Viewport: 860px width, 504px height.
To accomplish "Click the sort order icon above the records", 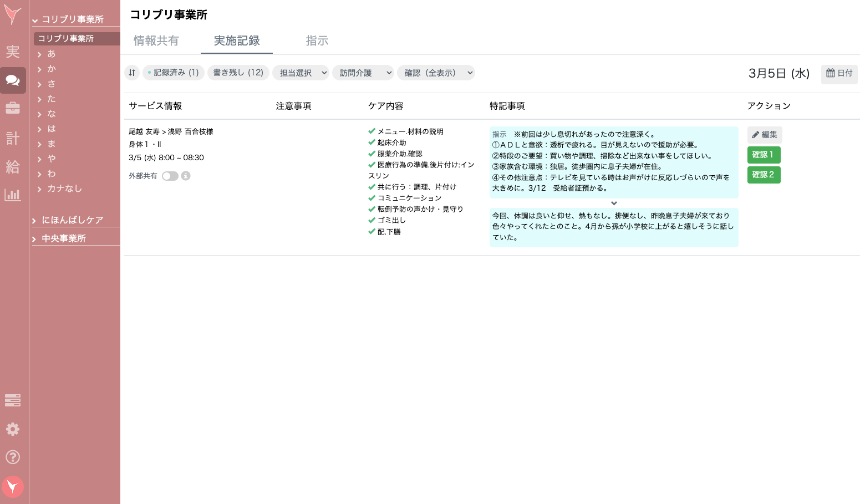I will coord(132,73).
